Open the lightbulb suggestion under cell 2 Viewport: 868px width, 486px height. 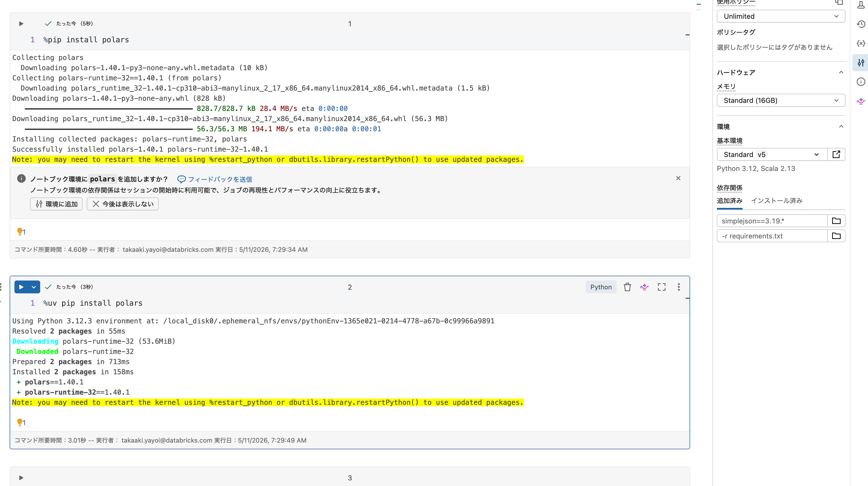click(x=21, y=422)
